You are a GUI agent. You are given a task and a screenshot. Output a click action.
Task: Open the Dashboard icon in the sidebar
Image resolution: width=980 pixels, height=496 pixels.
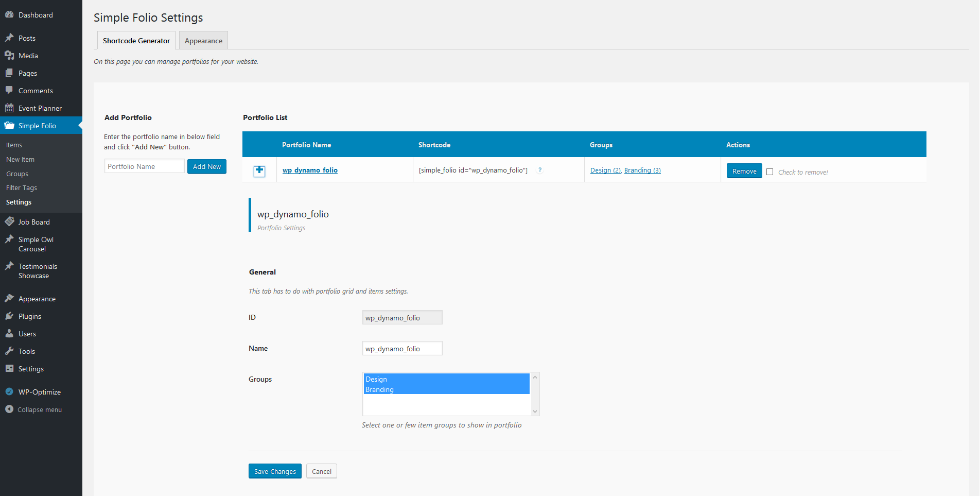coord(9,15)
